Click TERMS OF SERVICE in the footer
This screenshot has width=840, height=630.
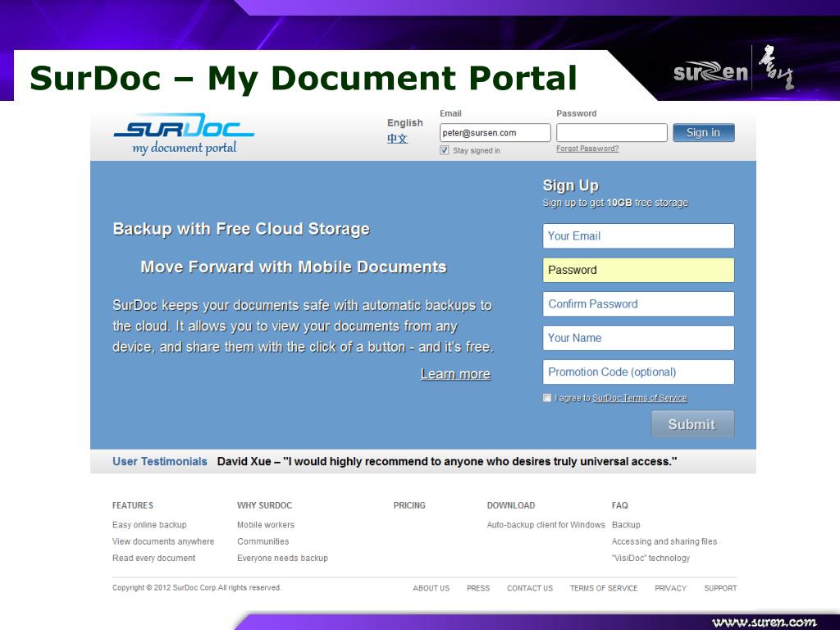click(604, 587)
